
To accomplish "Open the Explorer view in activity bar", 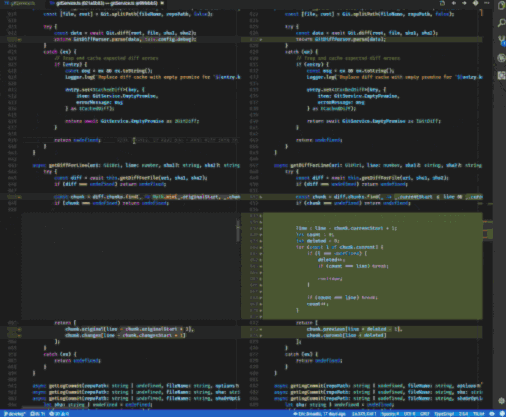I will coord(501,6).
